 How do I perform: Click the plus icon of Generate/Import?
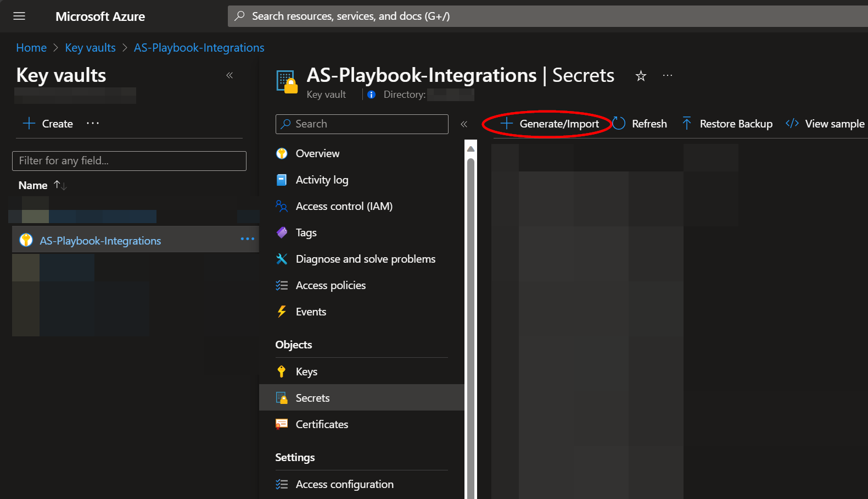pyautogui.click(x=506, y=124)
